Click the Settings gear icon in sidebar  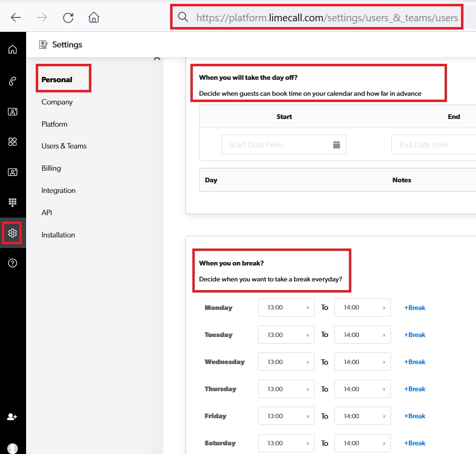click(x=13, y=233)
